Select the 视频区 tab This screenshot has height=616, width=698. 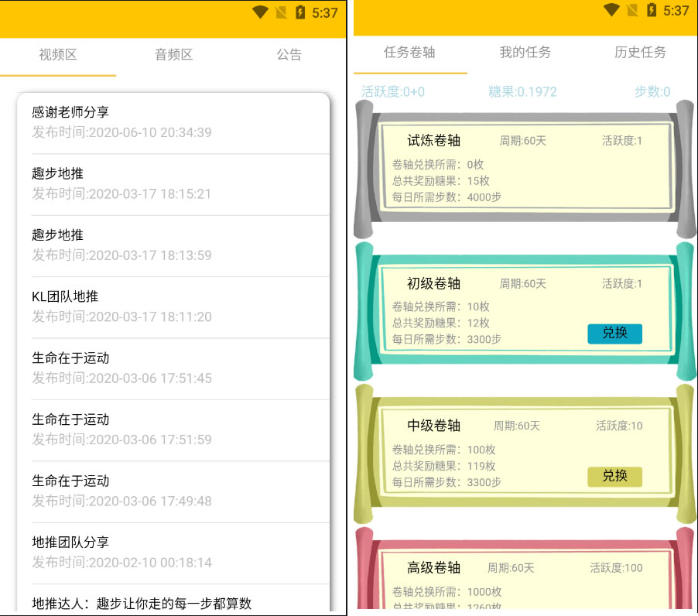click(x=58, y=55)
